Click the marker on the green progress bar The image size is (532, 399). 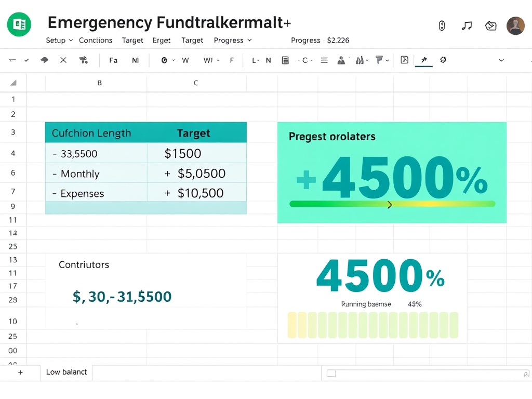coord(390,205)
